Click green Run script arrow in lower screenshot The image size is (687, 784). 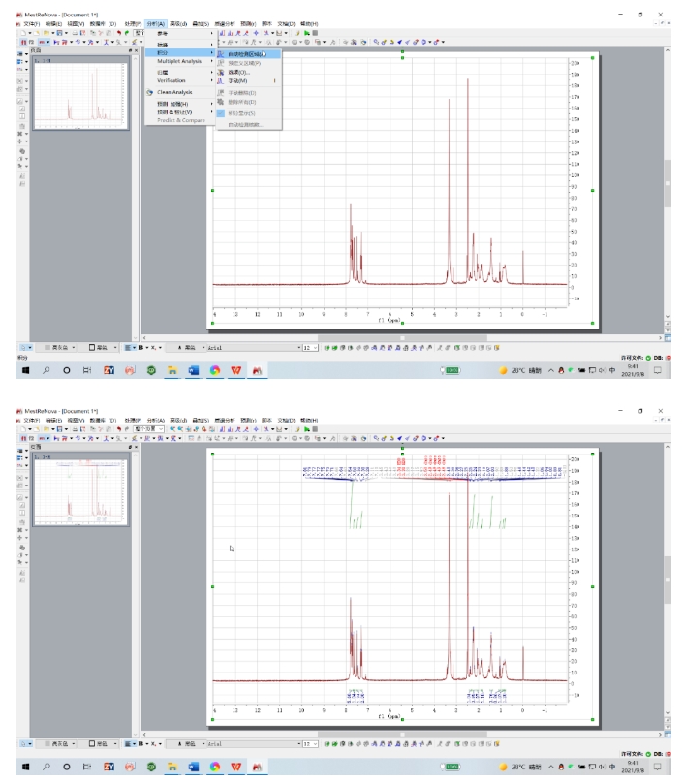(307, 429)
